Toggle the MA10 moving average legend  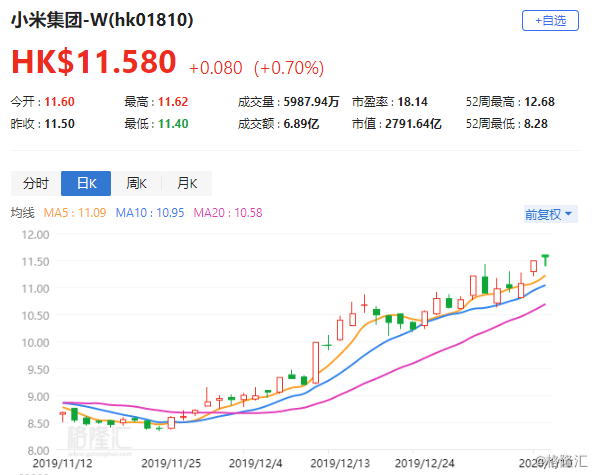click(x=150, y=212)
